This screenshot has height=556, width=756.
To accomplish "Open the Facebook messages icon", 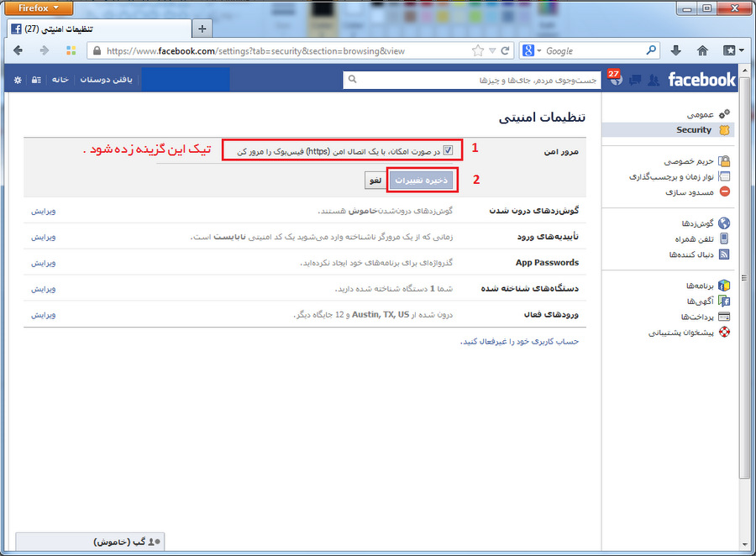I will pos(635,80).
